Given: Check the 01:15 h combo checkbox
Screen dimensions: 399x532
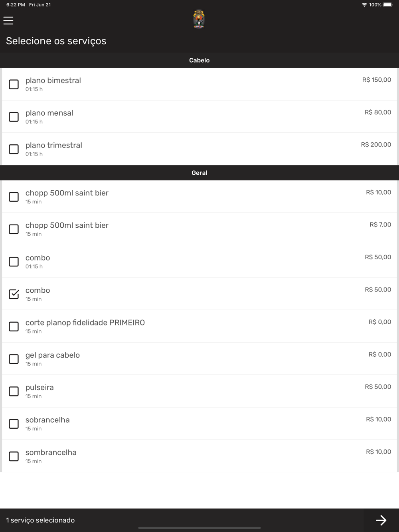Looking at the screenshot, I should (14, 262).
